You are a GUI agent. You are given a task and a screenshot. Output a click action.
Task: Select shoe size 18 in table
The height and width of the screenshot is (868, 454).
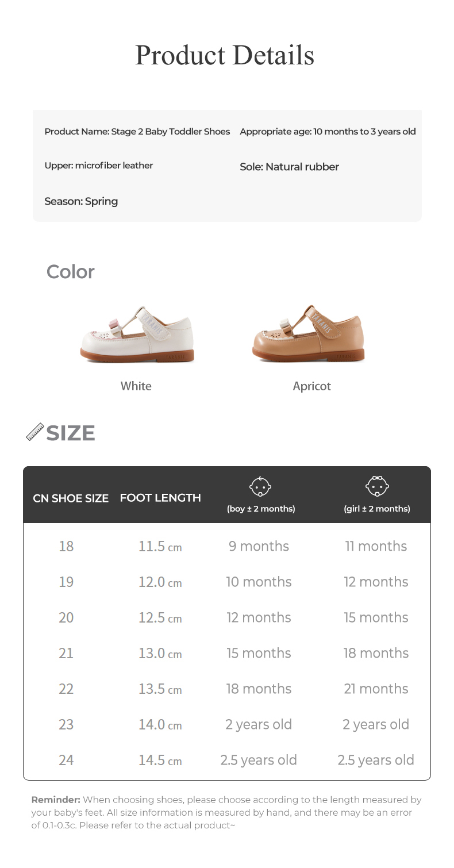[66, 546]
